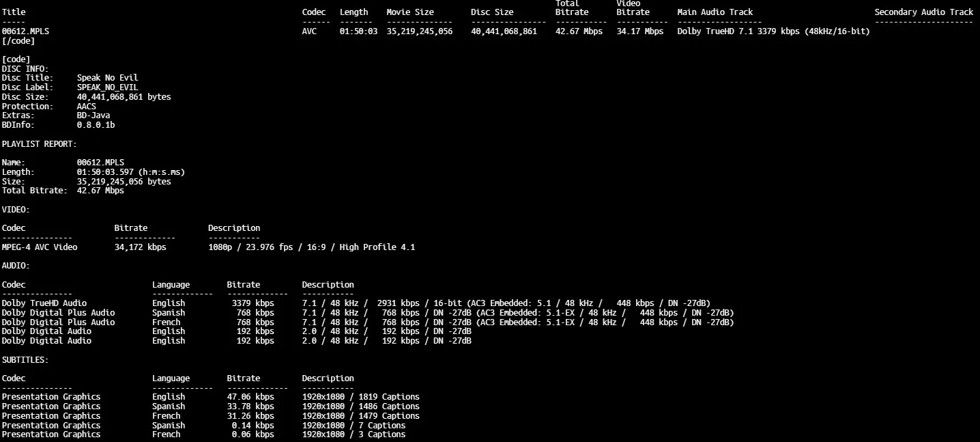Click the VIDEO section heading
Screen dimensions: 980x442
16,210
